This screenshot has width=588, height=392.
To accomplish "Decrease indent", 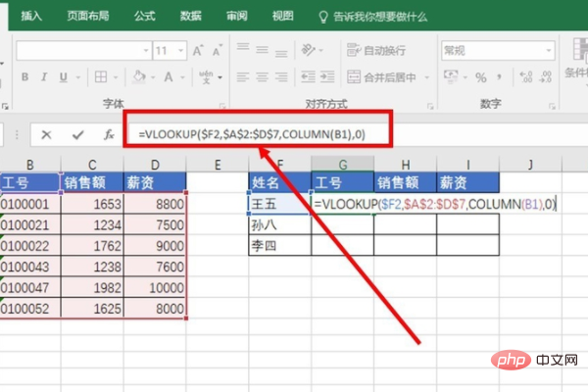I will 309,77.
